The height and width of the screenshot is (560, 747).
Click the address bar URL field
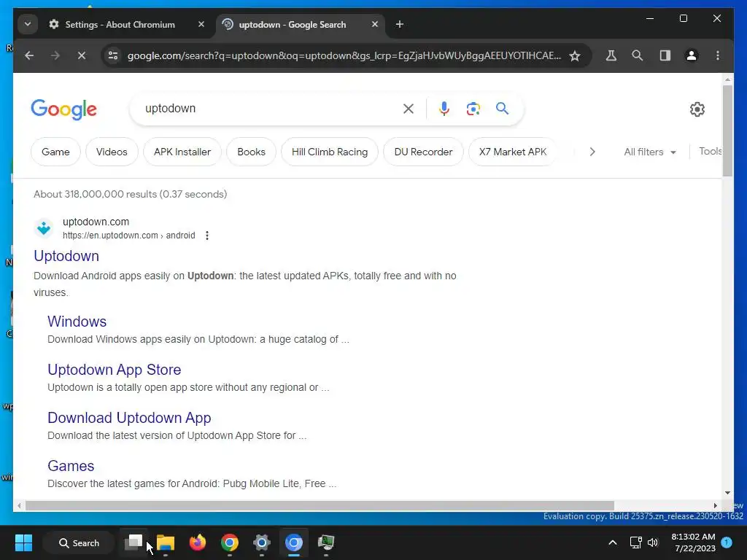344,55
